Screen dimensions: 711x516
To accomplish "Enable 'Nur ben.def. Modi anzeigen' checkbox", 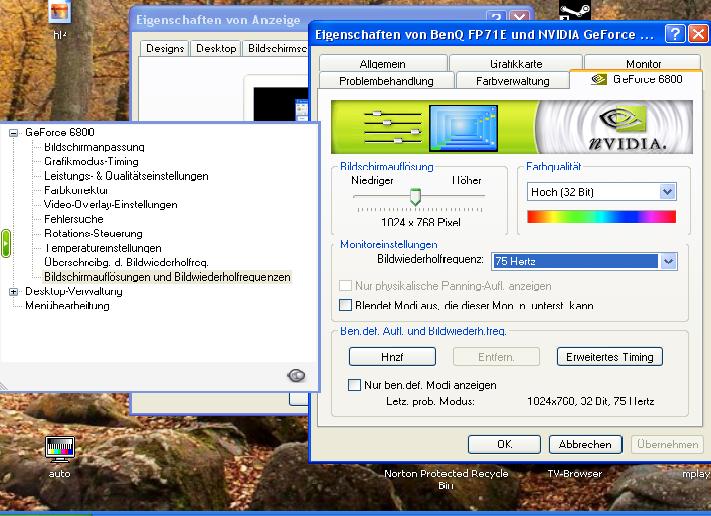I will click(354, 385).
